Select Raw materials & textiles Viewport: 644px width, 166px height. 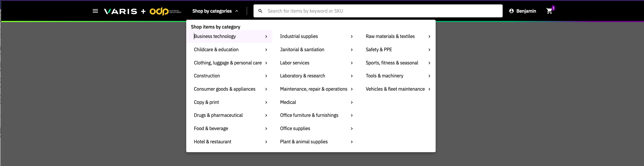397,36
